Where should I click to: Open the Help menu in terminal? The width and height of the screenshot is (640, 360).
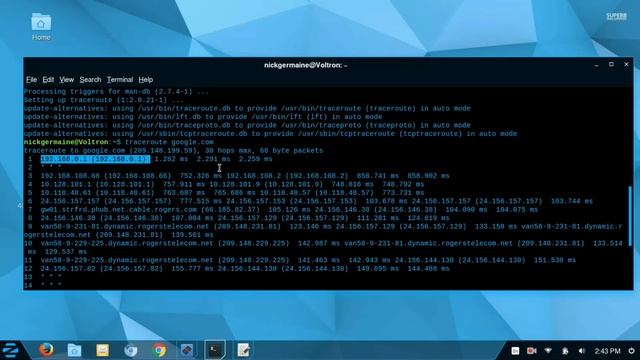click(146, 80)
